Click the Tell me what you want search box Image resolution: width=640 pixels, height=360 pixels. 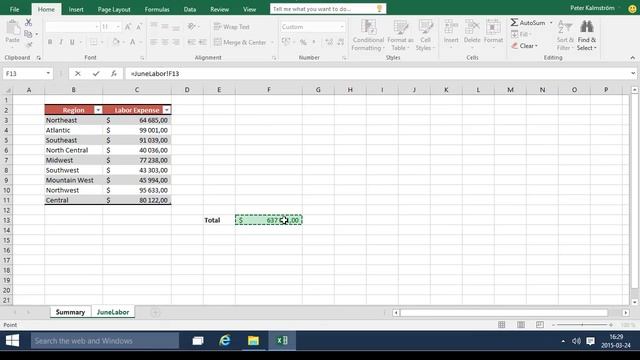[x=328, y=9]
